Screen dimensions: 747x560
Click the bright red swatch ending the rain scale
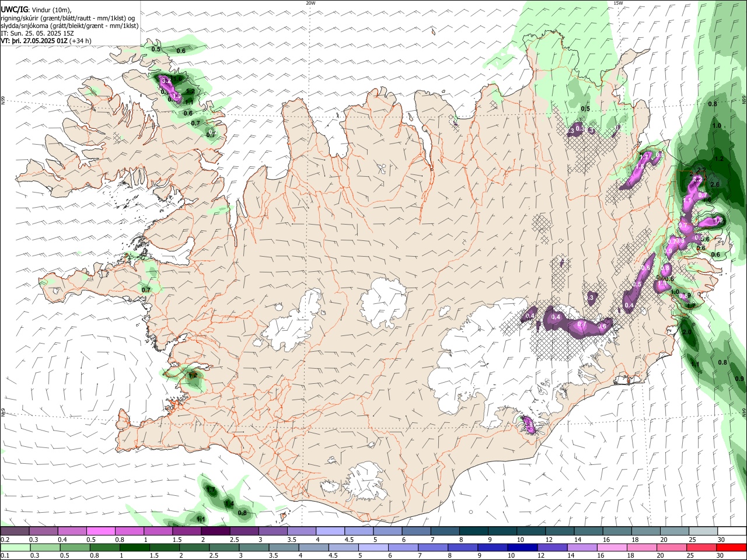[x=731, y=548]
